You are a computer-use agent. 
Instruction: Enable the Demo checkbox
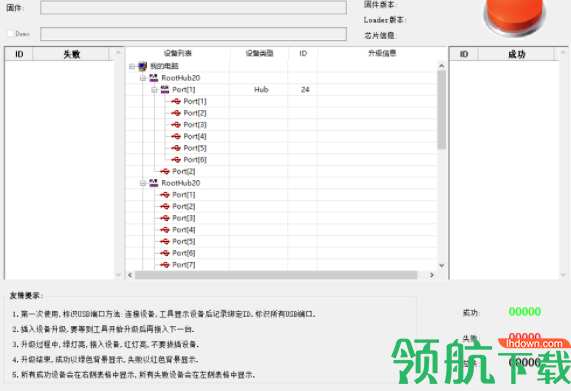[10, 33]
